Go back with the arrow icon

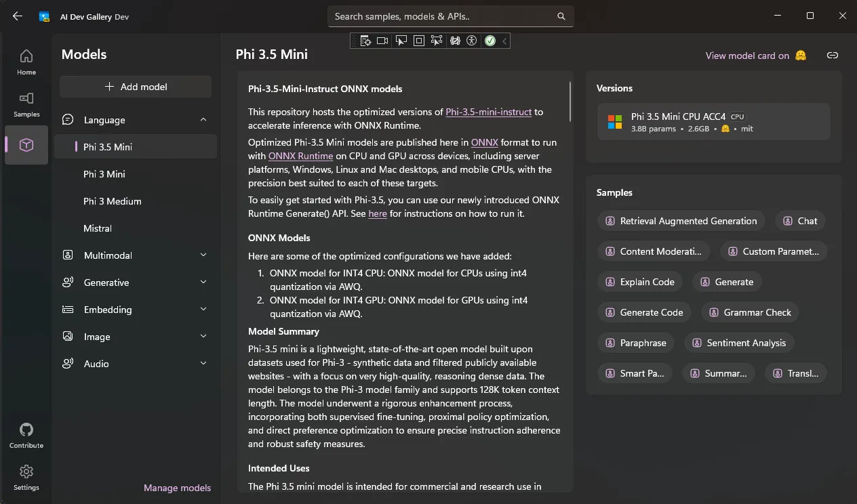click(x=18, y=16)
